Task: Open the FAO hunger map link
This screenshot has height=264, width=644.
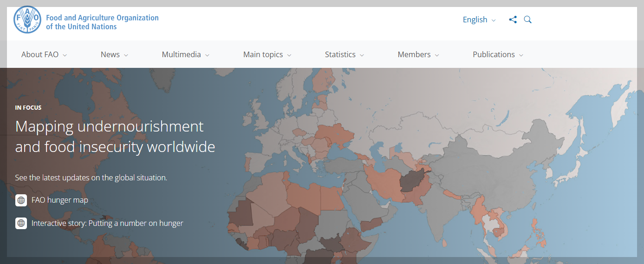Action: (59, 200)
